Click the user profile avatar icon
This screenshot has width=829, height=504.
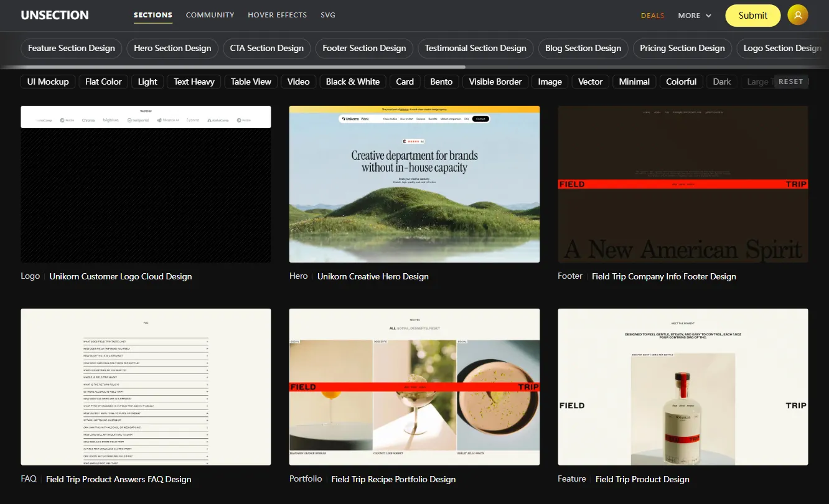pyautogui.click(x=797, y=16)
